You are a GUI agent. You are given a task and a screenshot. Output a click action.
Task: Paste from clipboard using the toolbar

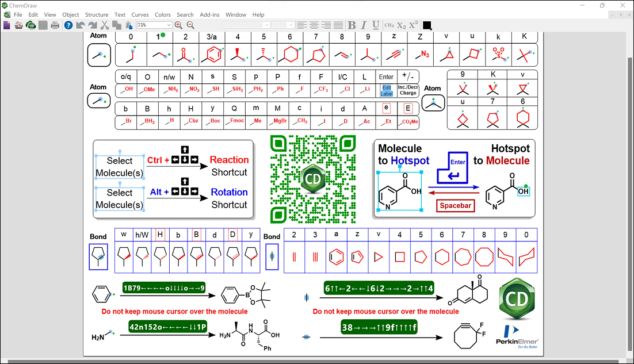pyautogui.click(x=129, y=25)
